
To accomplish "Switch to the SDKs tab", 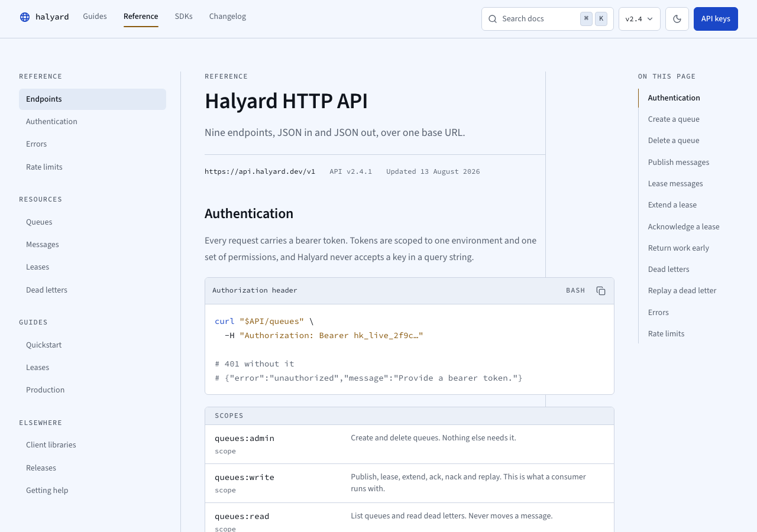I will (x=184, y=17).
